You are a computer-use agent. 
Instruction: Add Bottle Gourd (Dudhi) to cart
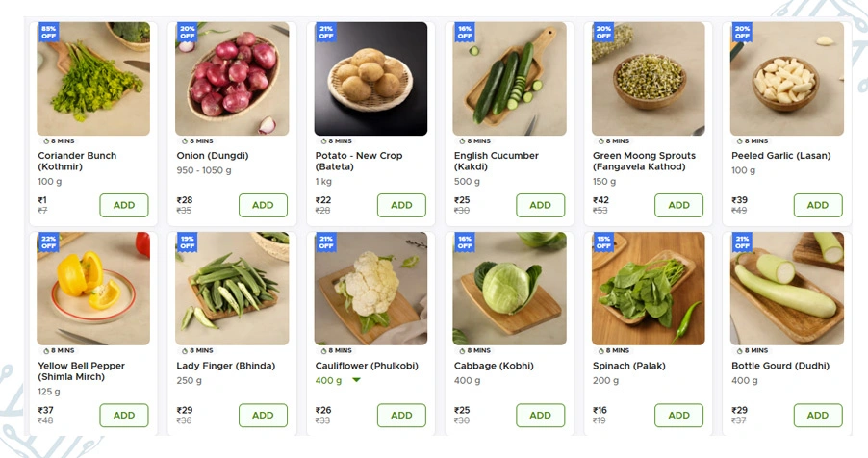click(x=817, y=416)
